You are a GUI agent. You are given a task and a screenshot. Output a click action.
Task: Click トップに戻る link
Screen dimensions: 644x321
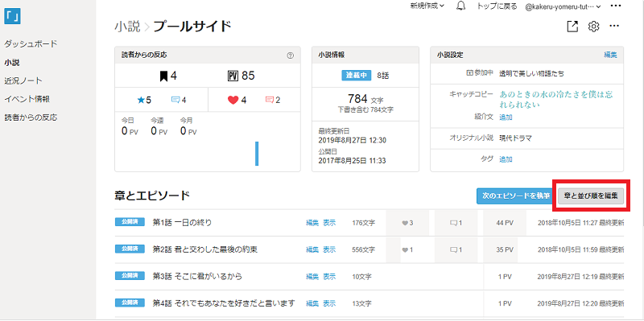497,6
